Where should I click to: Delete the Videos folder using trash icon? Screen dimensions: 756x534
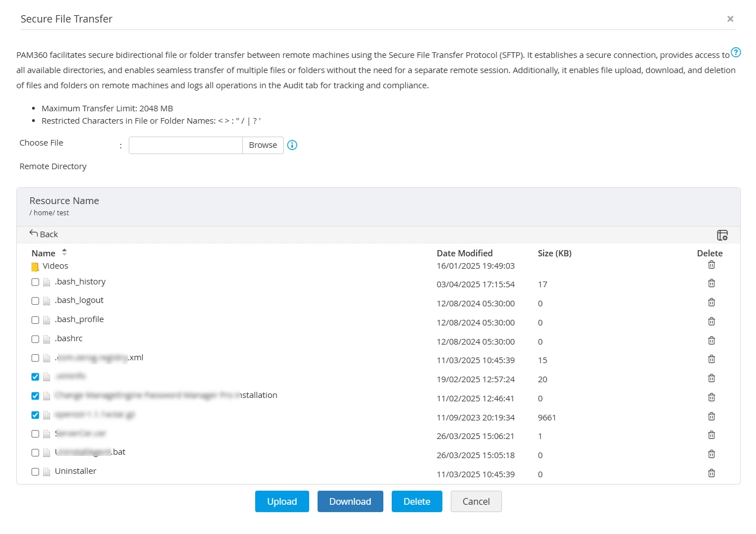(712, 265)
